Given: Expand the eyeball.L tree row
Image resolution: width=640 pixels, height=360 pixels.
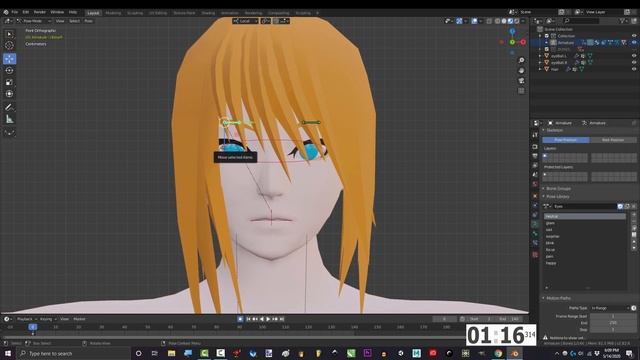Looking at the screenshot, I should [x=540, y=56].
